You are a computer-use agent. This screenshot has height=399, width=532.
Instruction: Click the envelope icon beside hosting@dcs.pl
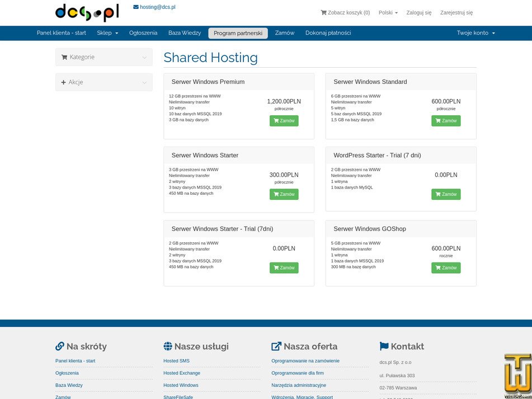coord(136,7)
